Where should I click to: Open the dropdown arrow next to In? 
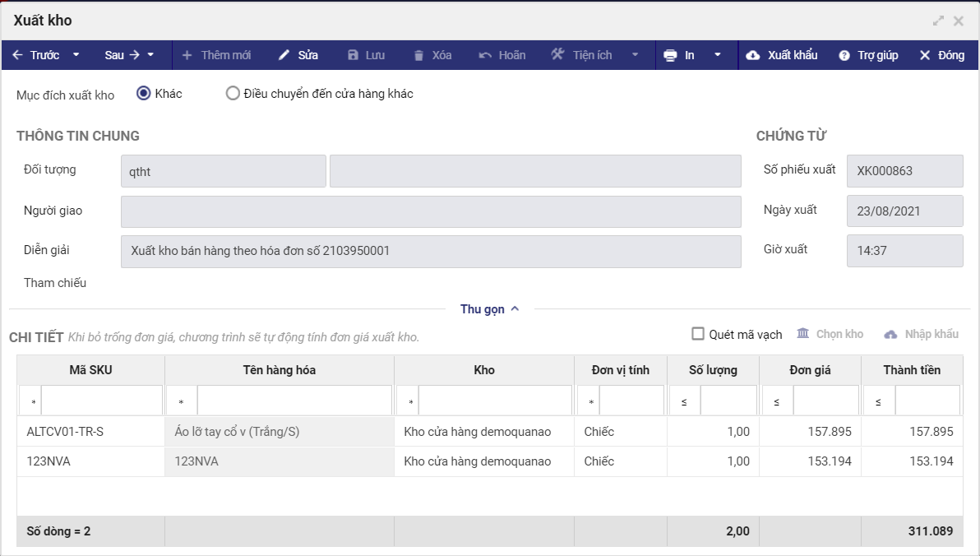tap(718, 55)
